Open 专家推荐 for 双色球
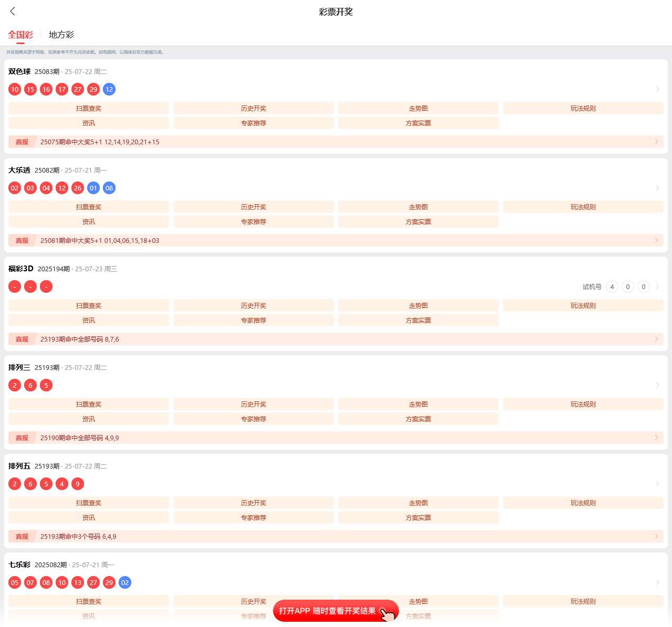Viewport: 672px width, 627px height. [254, 123]
